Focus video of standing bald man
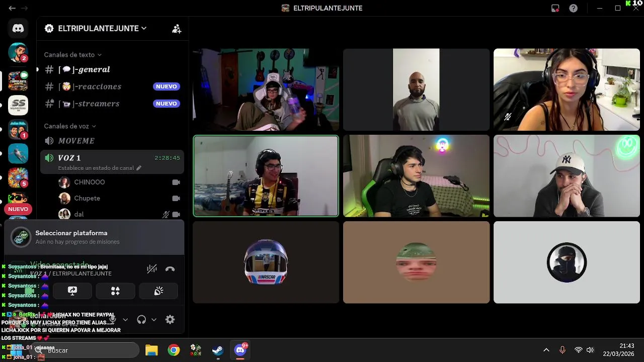The width and height of the screenshot is (644, 362). [416, 89]
